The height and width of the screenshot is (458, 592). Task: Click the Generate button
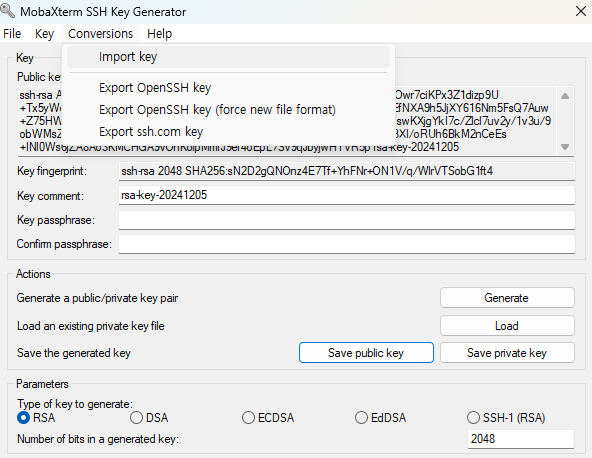[x=507, y=298]
